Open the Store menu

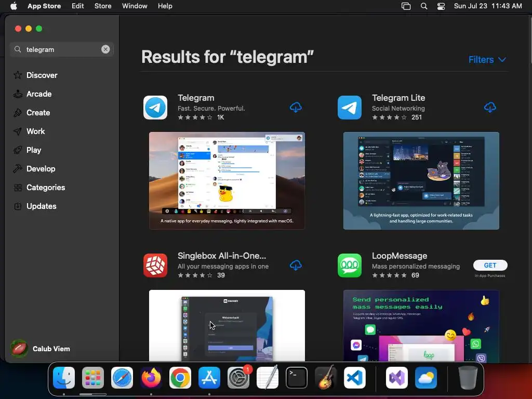103,6
